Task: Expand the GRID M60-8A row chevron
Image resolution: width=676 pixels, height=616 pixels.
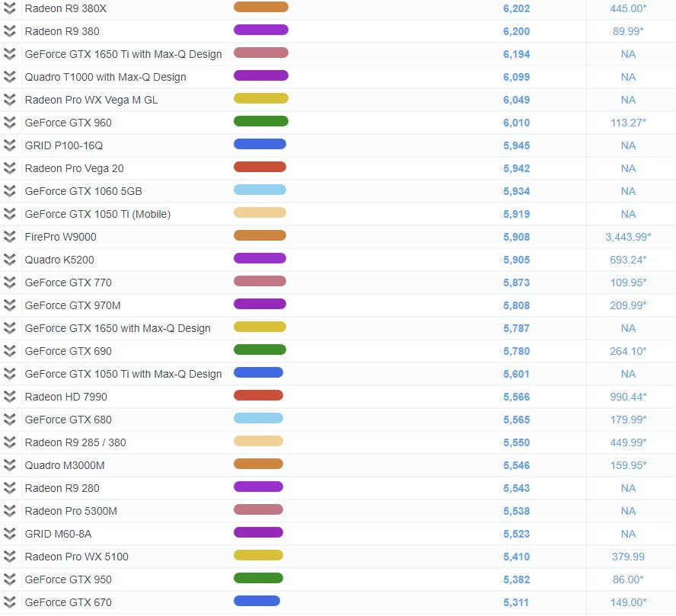Action: (9, 534)
